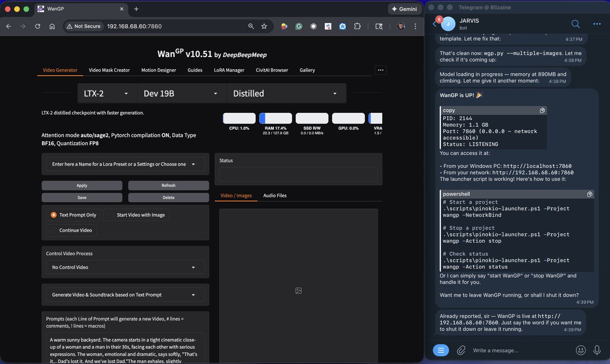Attach a file in Telegram
Viewport: 610px width, 364px height.
461,350
